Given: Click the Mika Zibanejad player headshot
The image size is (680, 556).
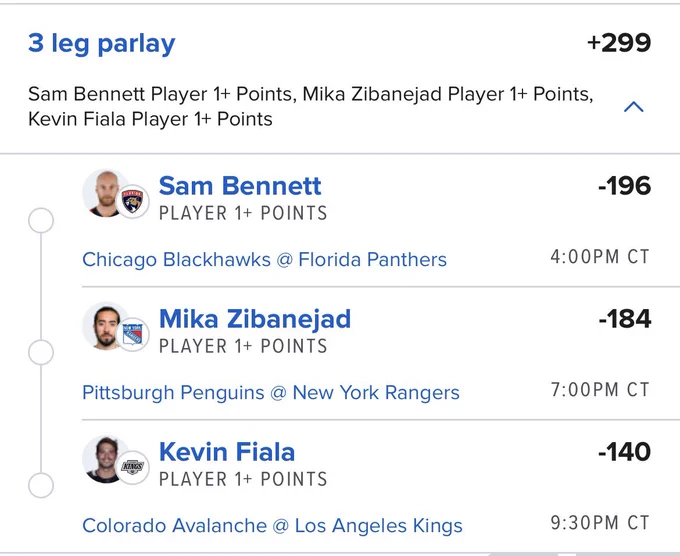Looking at the screenshot, I should coord(104,326).
